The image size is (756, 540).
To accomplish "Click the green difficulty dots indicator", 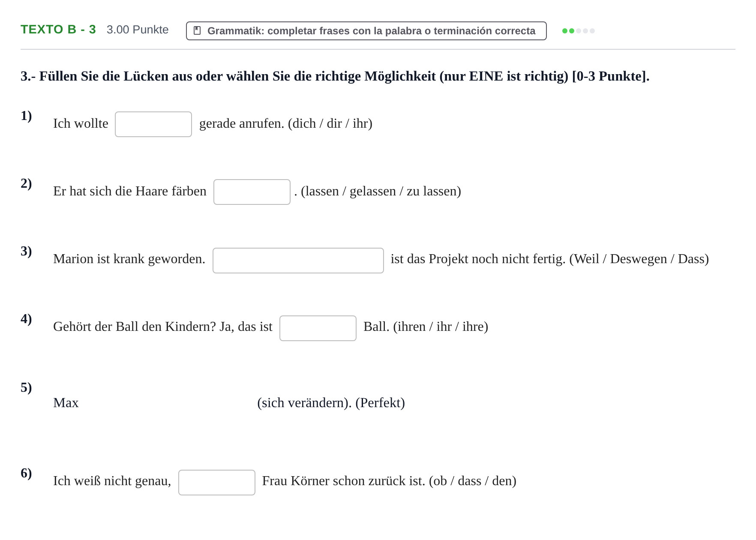I will coord(578,31).
